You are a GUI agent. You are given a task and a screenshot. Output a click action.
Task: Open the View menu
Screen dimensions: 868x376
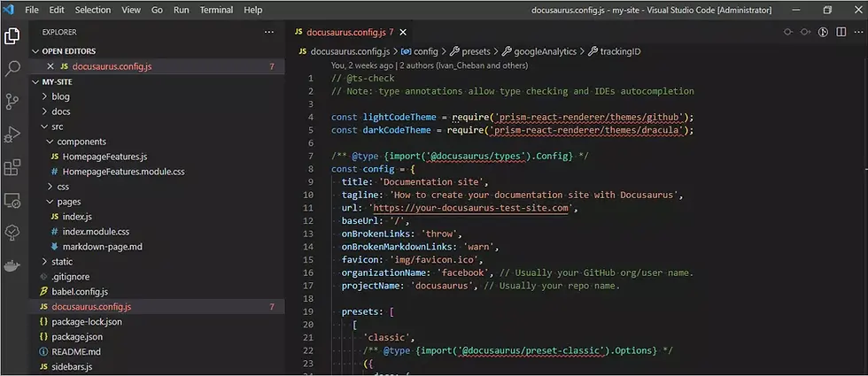[x=131, y=10]
